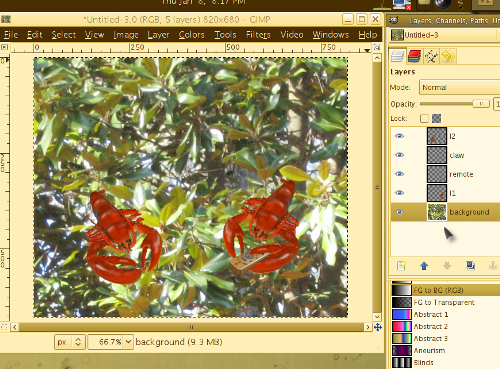Toggle visibility of the claw layer
Screen dimensions: 500x369
point(399,155)
